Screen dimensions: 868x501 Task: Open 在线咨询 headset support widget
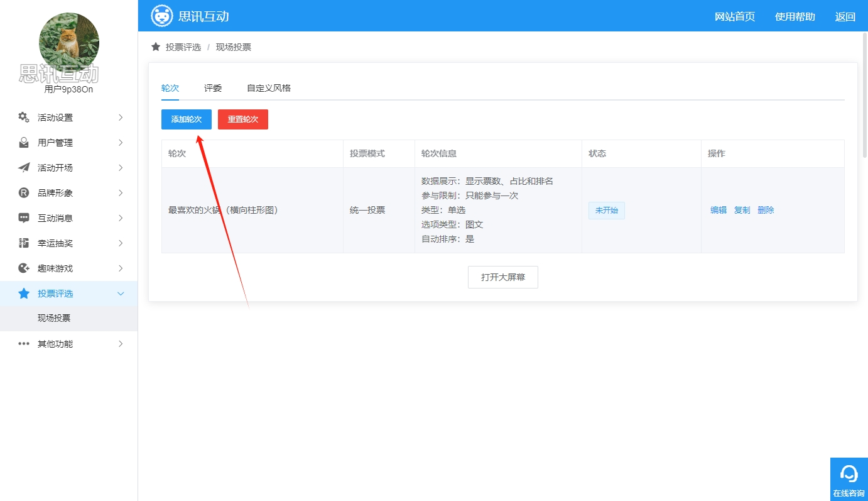point(849,479)
